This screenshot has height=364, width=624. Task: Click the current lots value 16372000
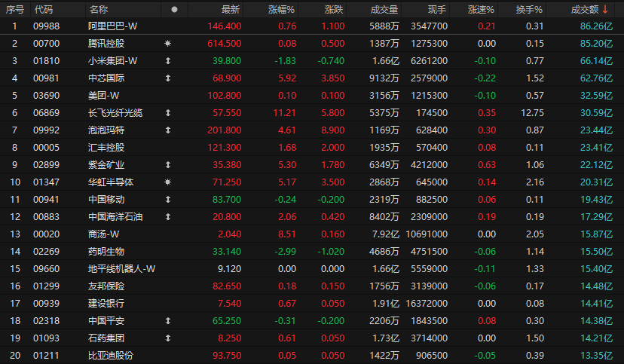click(427, 304)
